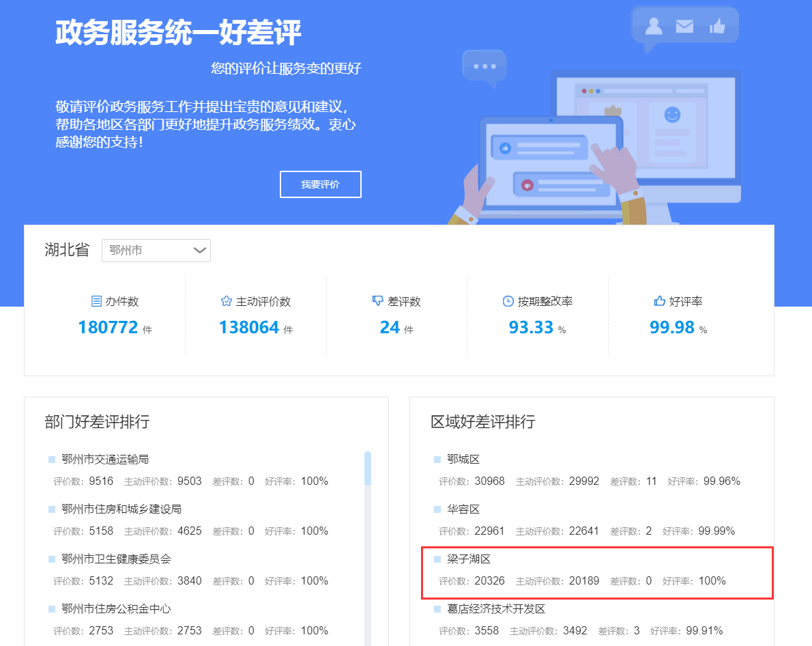Select 葛店经济技术开发区 in region ranking
812x646 pixels.
coord(496,608)
